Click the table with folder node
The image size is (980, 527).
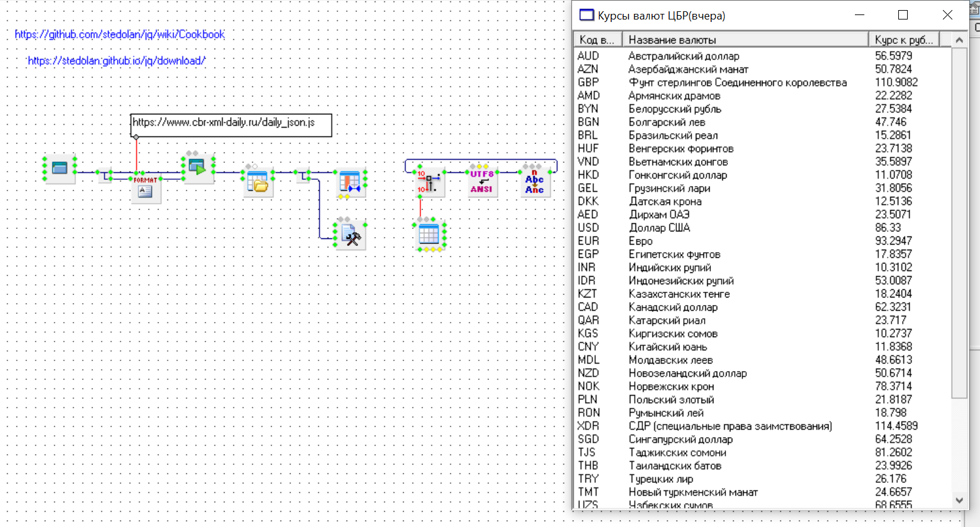coord(257,182)
